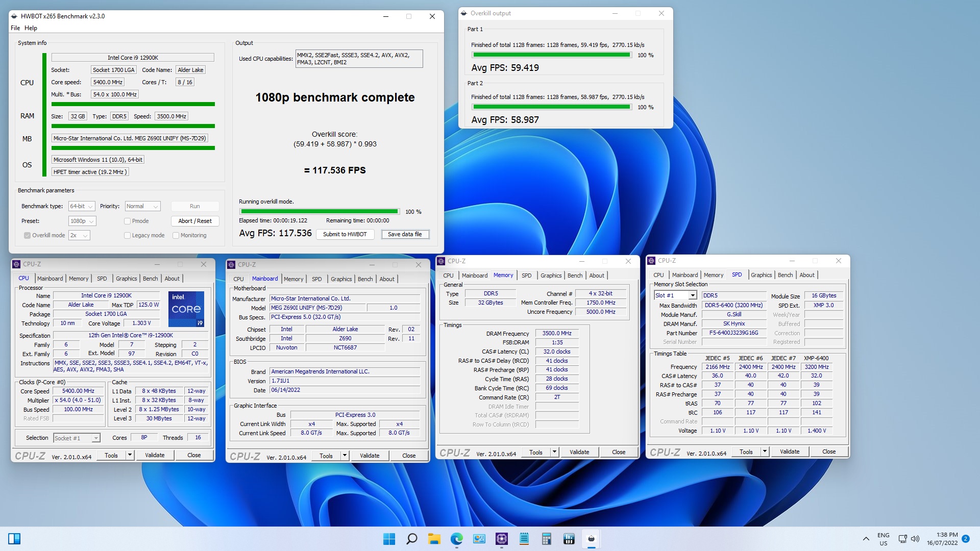
Task: Launch Microsoft Edge from the taskbar
Action: [x=456, y=539]
